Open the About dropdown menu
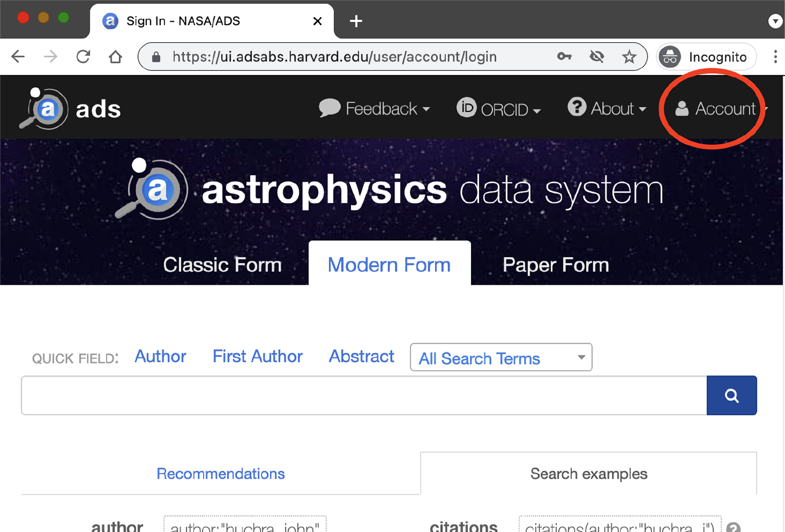This screenshot has width=785, height=532. tap(607, 108)
